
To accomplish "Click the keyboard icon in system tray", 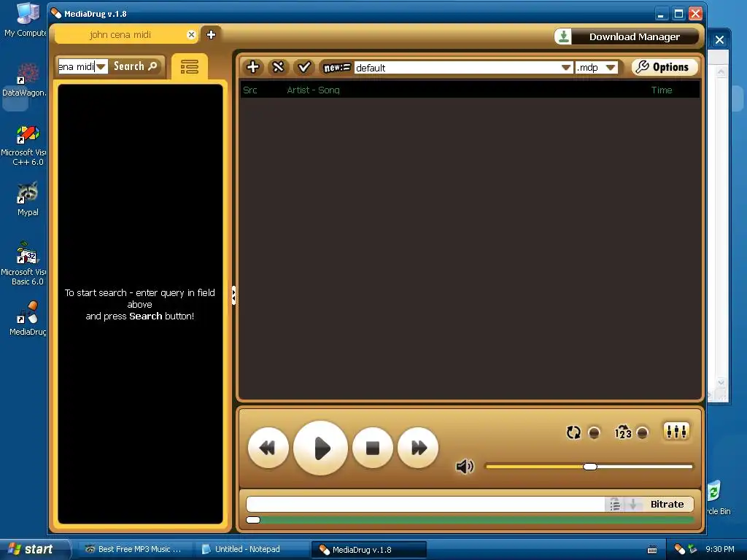I will tap(652, 550).
